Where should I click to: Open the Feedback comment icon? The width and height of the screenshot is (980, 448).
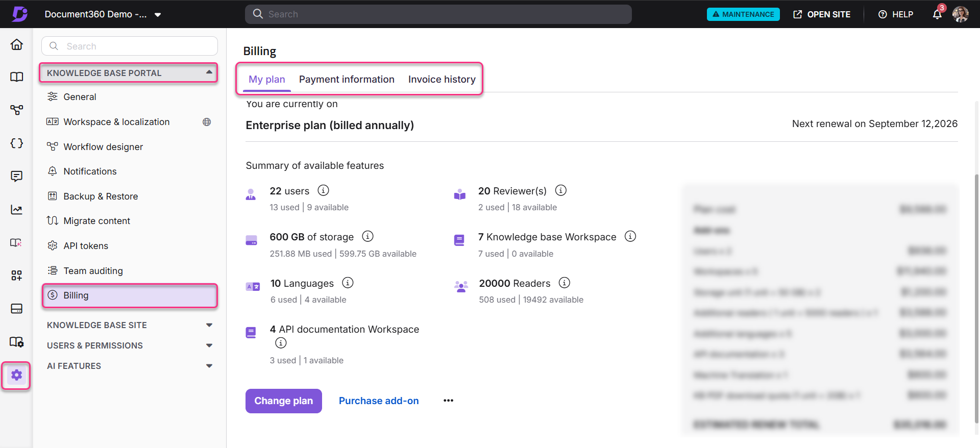tap(17, 176)
